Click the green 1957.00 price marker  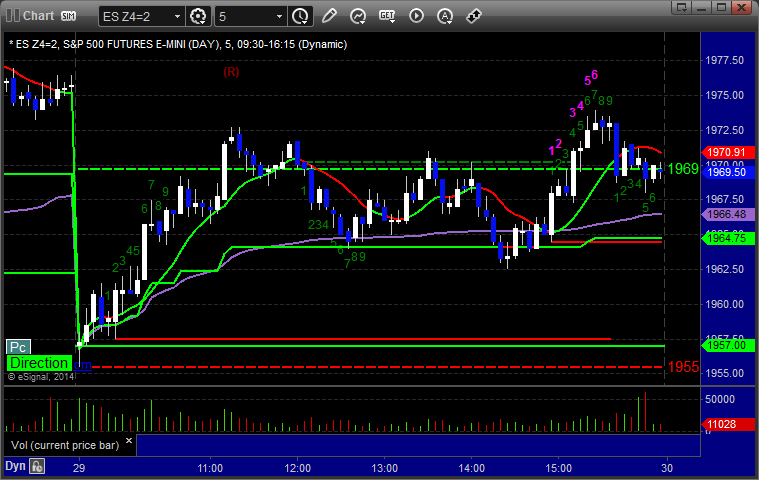click(728, 345)
